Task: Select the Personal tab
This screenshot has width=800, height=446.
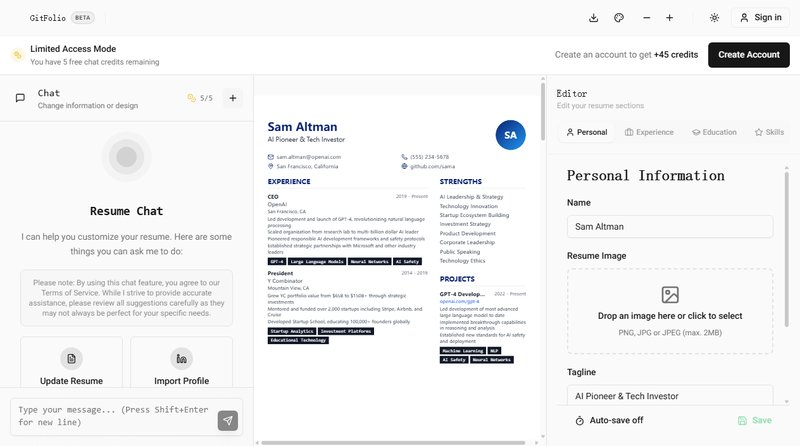Action: click(586, 132)
